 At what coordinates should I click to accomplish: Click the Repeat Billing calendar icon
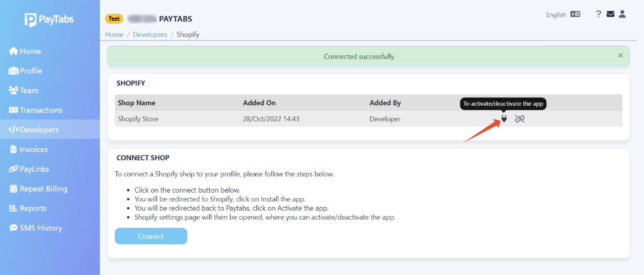[x=13, y=189]
